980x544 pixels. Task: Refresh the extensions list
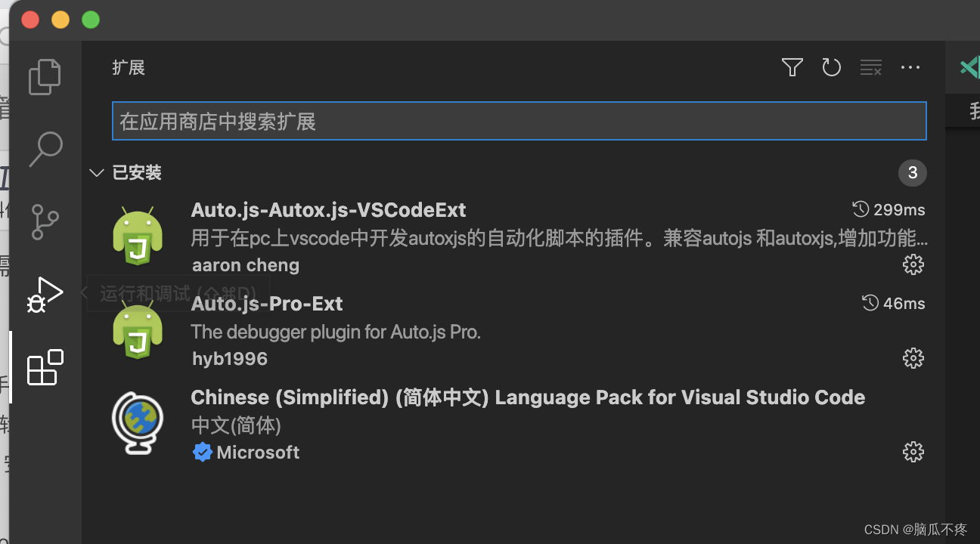[x=831, y=68]
